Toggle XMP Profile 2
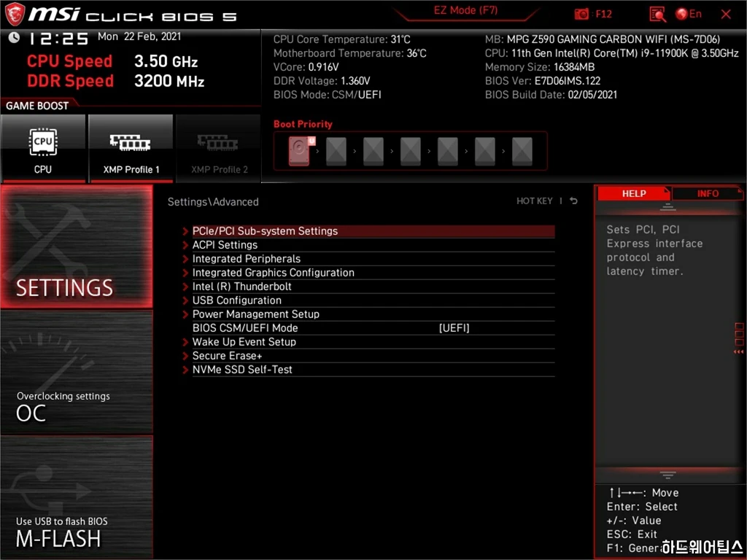 pos(219,149)
